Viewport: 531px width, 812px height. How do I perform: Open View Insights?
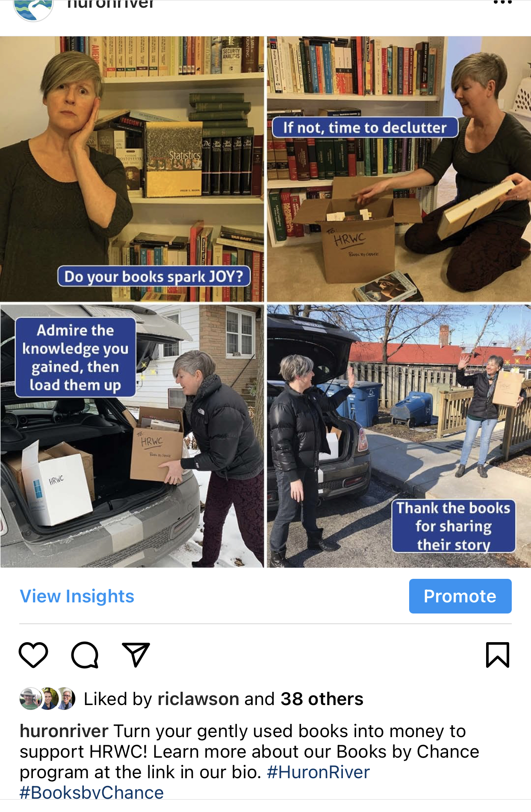click(x=77, y=596)
